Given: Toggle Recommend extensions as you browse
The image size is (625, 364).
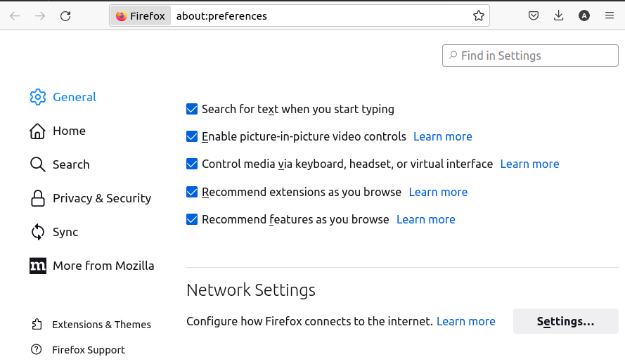Looking at the screenshot, I should coord(192,192).
